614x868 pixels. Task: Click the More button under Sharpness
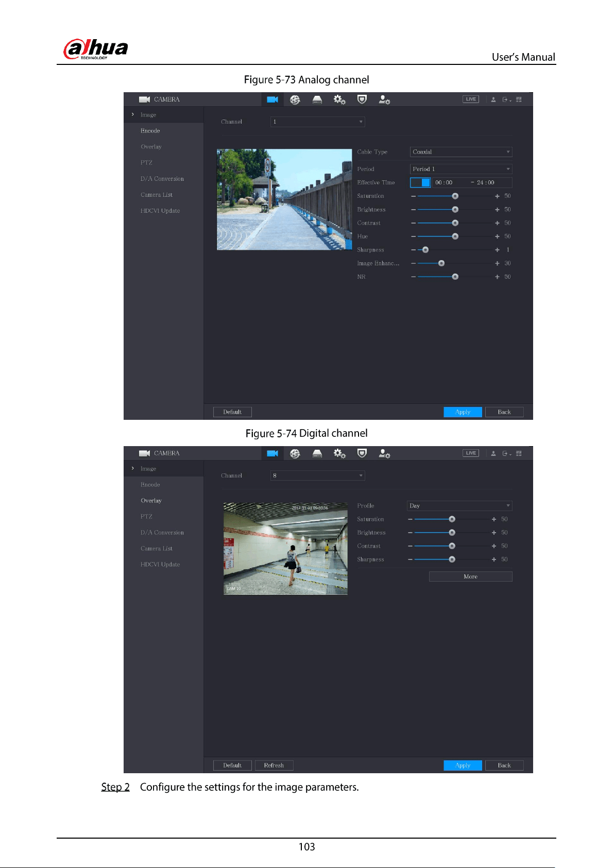click(x=471, y=576)
